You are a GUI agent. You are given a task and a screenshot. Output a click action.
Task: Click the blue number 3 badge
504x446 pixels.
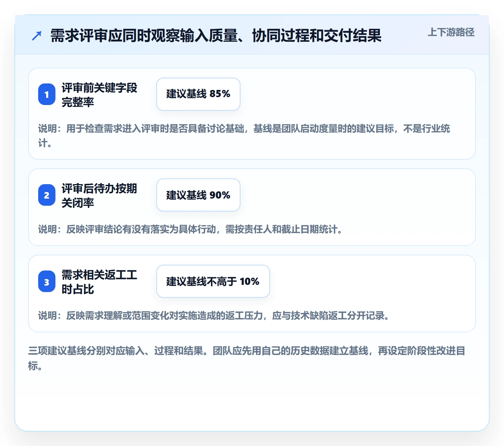coord(47,281)
